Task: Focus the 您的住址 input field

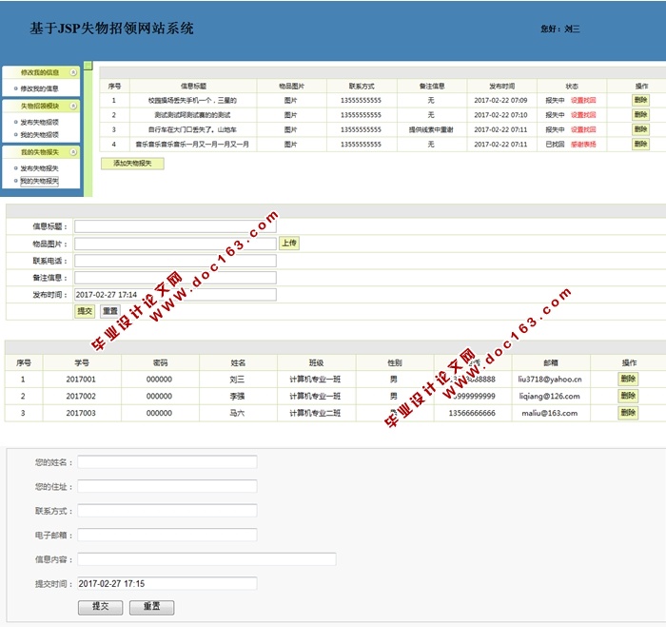Action: click(167, 486)
